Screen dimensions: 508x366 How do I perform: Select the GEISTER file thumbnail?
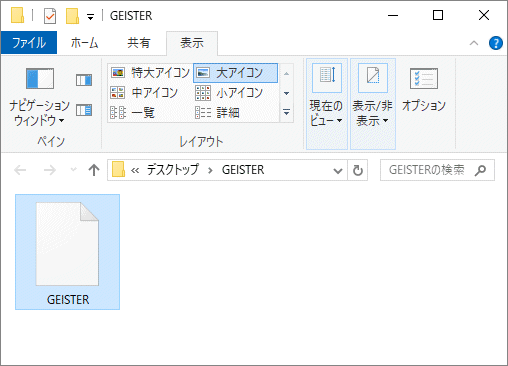(67, 252)
